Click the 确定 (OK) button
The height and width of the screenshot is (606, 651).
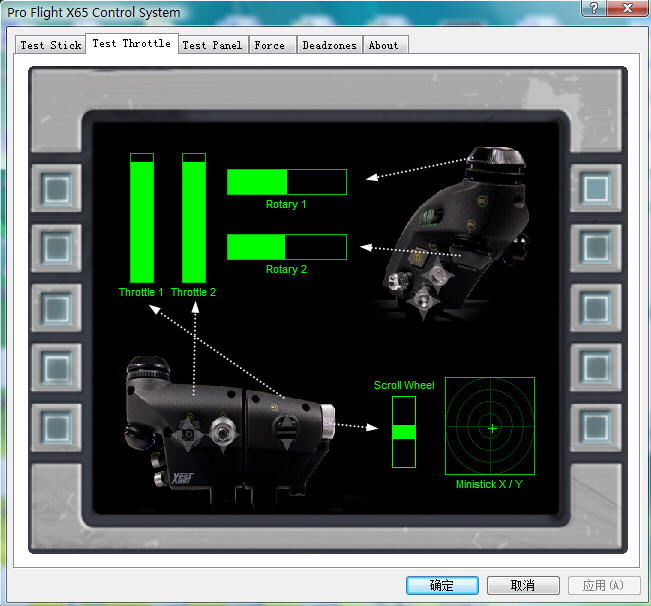(442, 585)
